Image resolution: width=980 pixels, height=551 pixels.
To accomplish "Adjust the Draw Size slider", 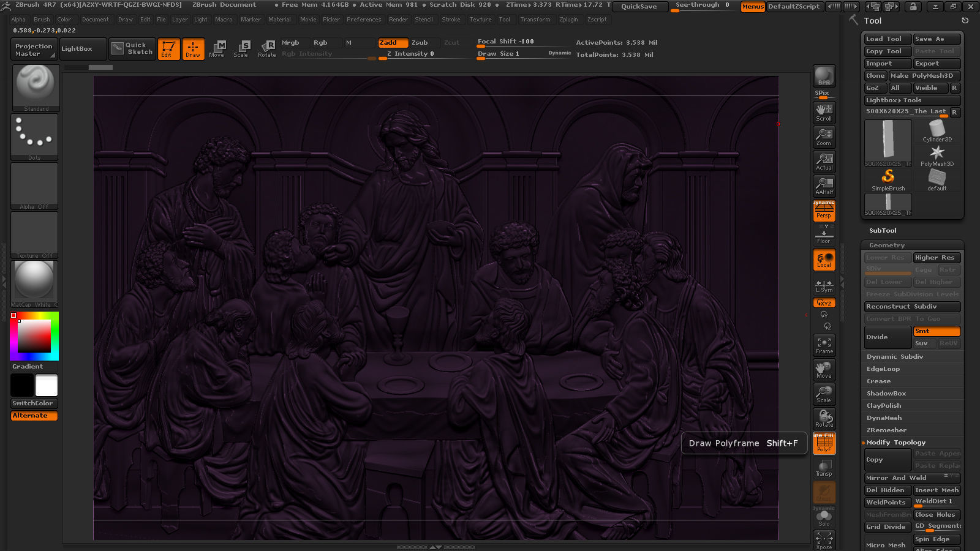I will click(524, 54).
